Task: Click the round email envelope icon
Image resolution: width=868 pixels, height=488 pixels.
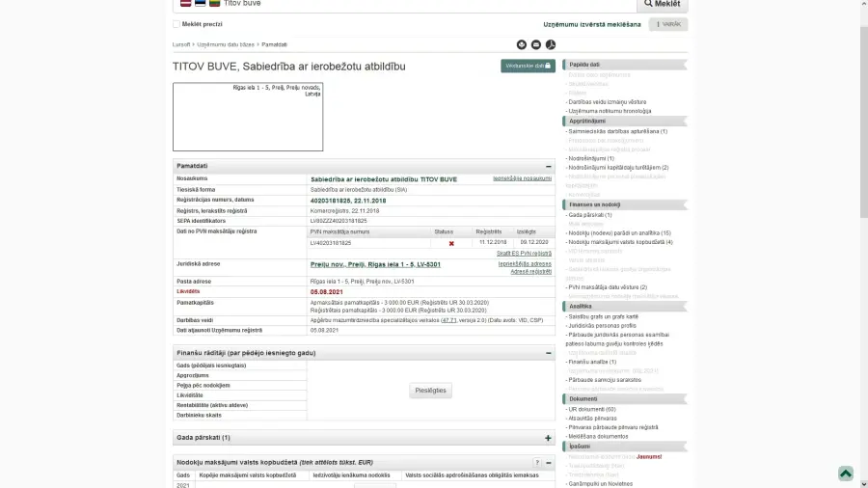Action: [536, 44]
